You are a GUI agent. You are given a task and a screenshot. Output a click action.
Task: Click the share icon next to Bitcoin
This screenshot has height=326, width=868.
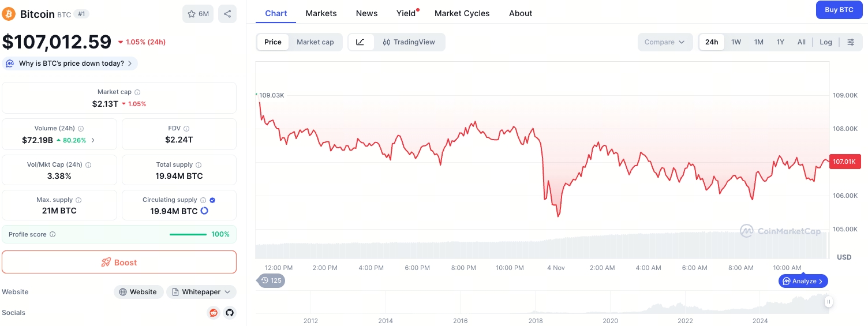[227, 14]
